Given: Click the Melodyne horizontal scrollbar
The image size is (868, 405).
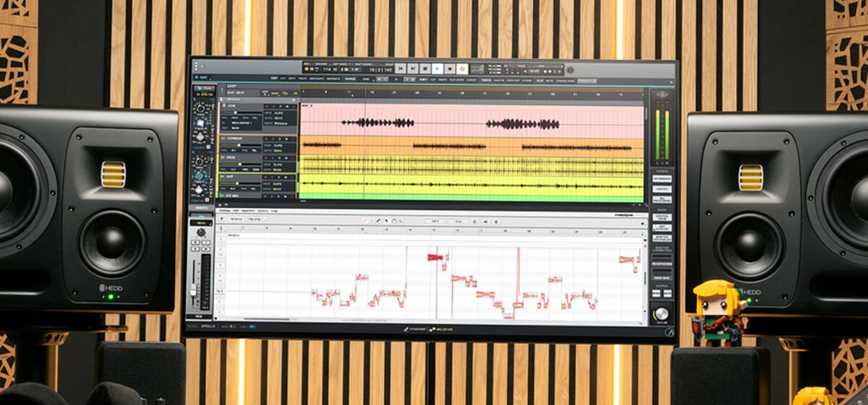Looking at the screenshot, I should tap(266, 319).
